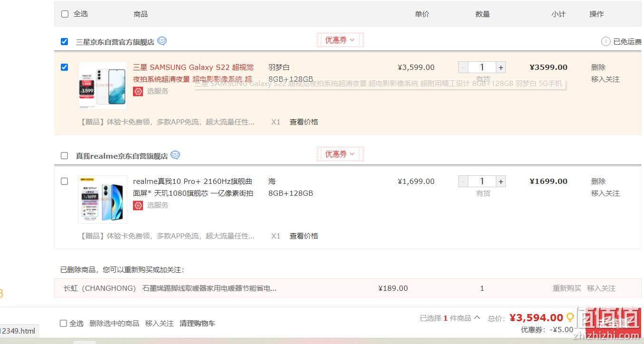Open chat icon for Samsung JD store
The image size is (644, 344).
pos(162,41)
